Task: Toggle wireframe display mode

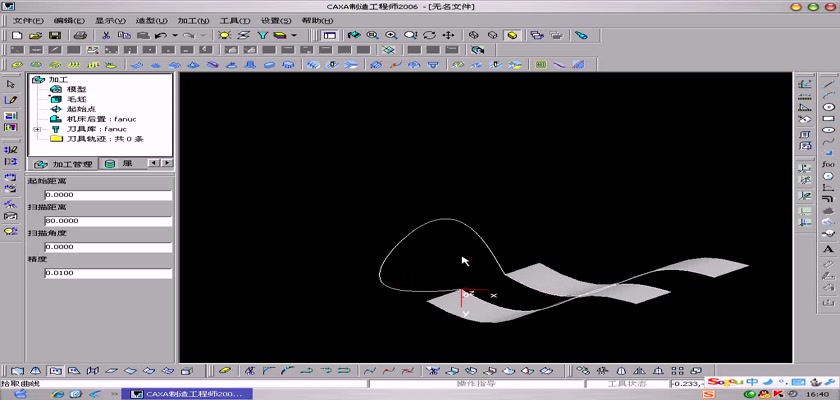Action: pos(474,35)
